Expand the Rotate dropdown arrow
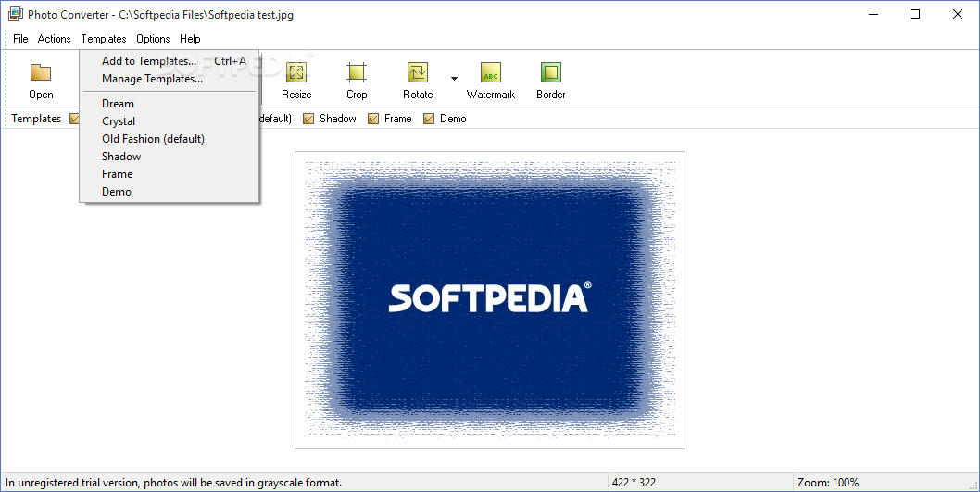 coord(455,79)
